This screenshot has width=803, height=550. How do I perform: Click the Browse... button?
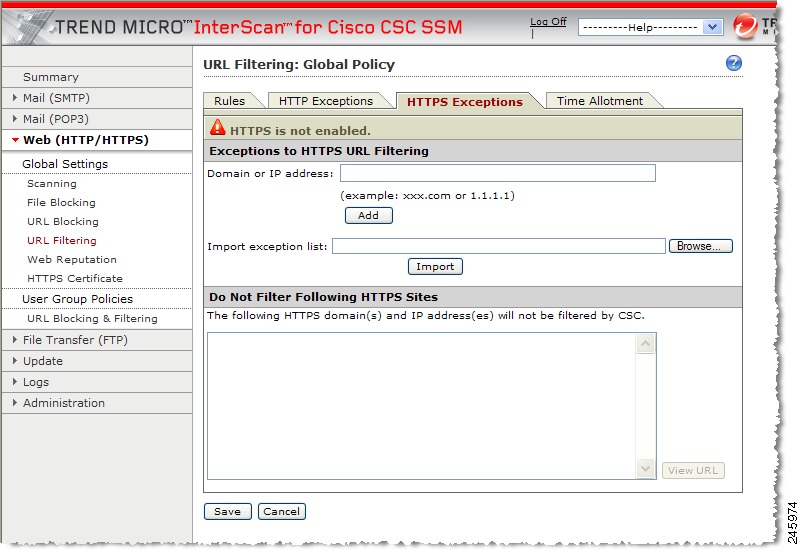701,246
